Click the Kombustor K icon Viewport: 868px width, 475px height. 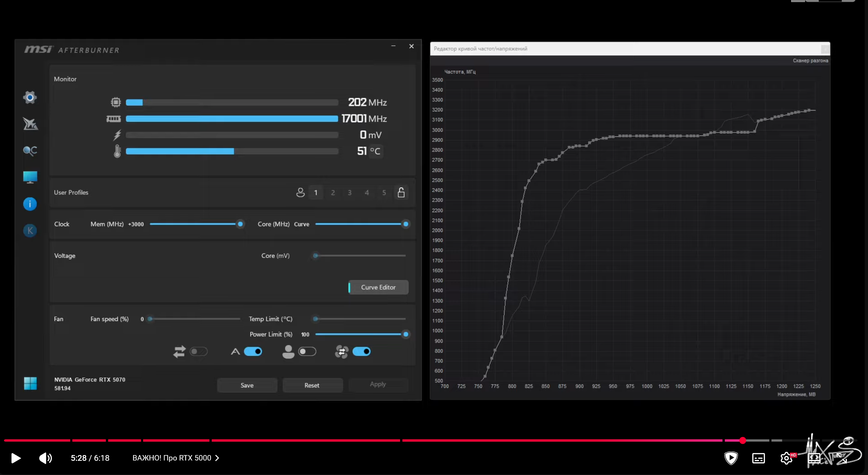tap(30, 231)
